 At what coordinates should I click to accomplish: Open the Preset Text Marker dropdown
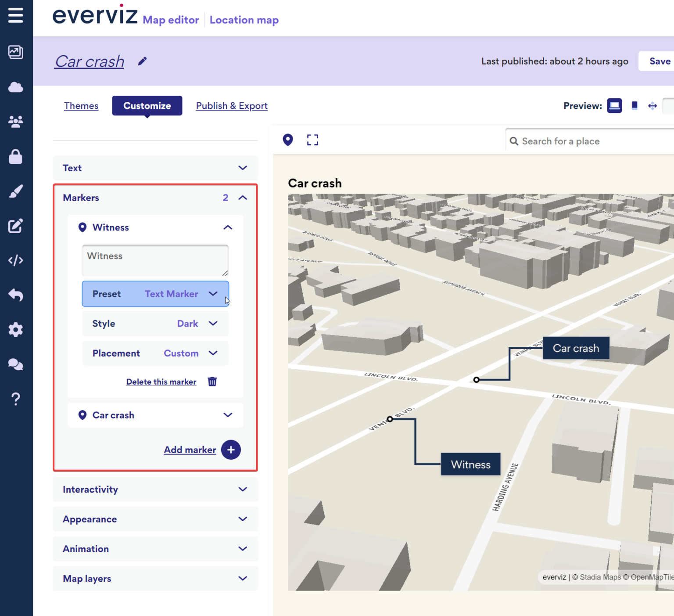coord(155,294)
